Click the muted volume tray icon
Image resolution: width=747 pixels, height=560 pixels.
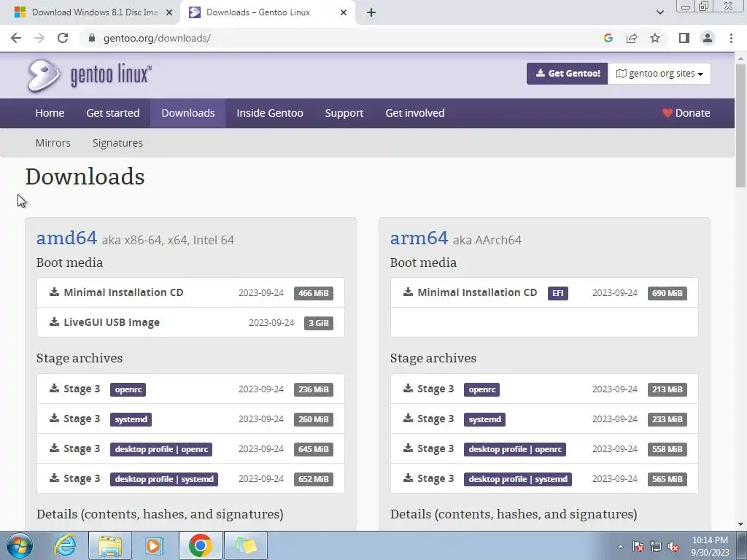tap(673, 546)
